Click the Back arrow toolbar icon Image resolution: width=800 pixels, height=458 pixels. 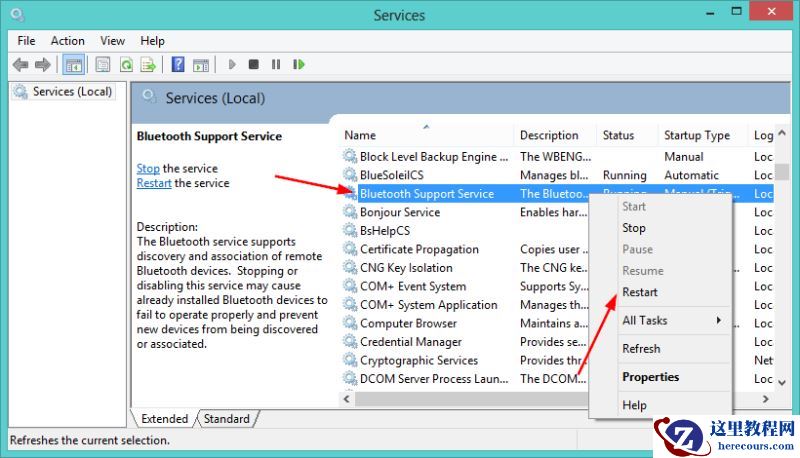pos(20,65)
